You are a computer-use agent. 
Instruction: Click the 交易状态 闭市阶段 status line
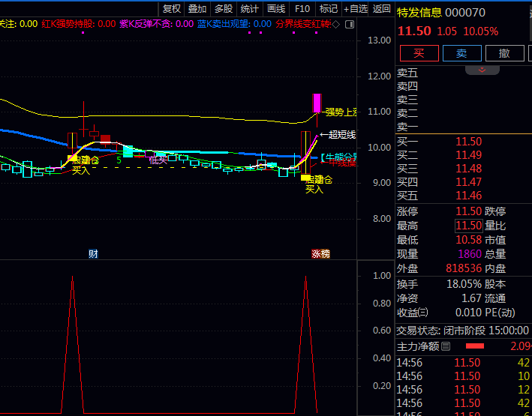(x=463, y=331)
